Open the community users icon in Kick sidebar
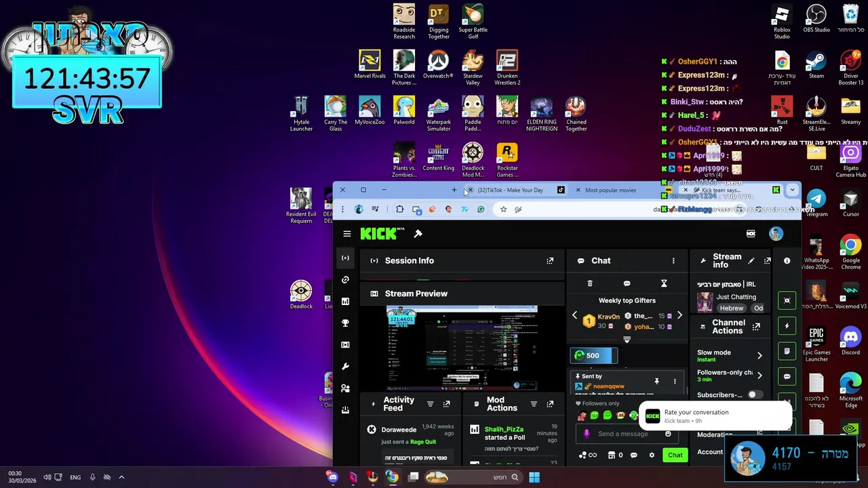This screenshot has width=868, height=488. (345, 388)
